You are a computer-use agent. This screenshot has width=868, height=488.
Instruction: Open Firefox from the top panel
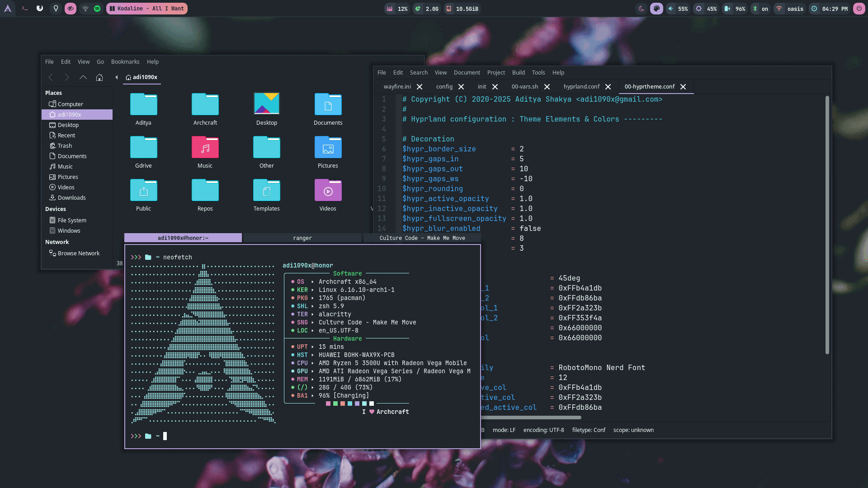(40, 9)
